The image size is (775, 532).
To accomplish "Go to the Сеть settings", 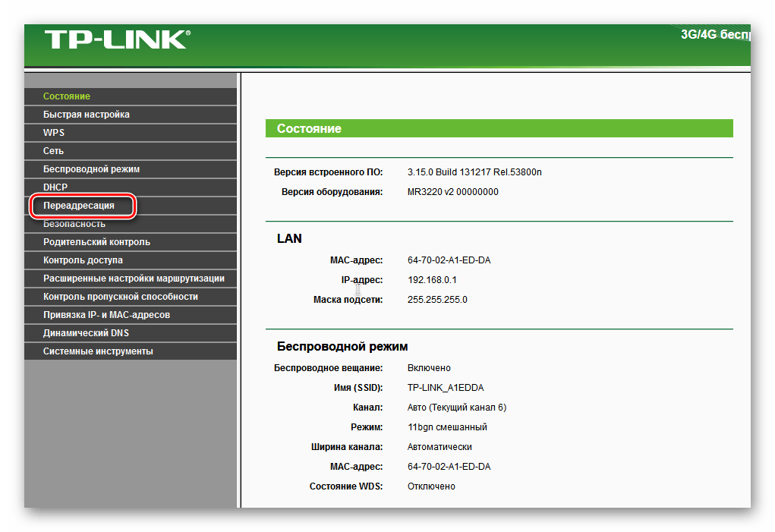I will [x=54, y=151].
